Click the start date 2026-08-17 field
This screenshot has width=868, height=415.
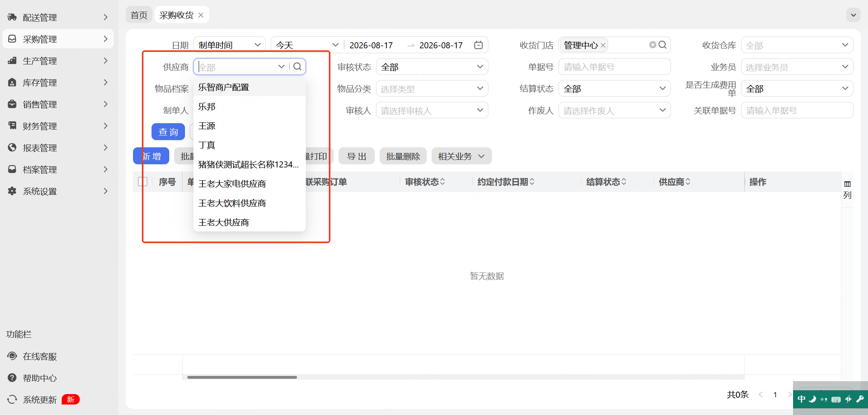[371, 45]
